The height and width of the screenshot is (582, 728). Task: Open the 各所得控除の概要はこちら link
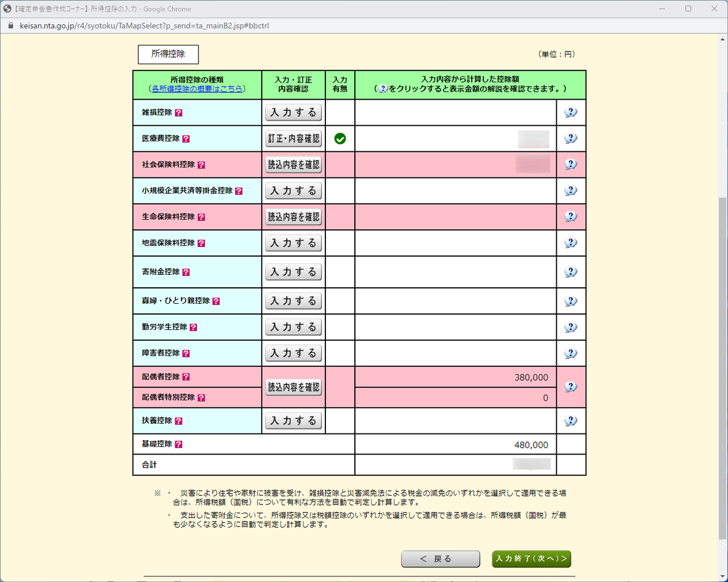pos(197,89)
